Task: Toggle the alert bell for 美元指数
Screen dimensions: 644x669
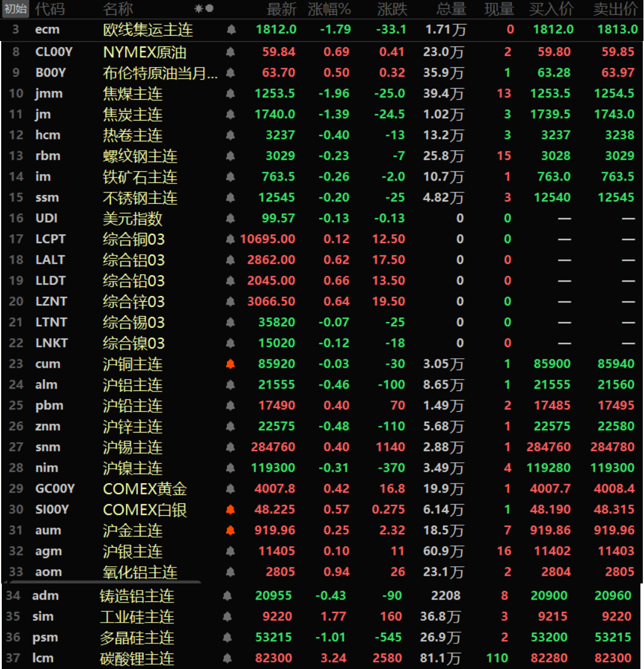Action: 231,219
